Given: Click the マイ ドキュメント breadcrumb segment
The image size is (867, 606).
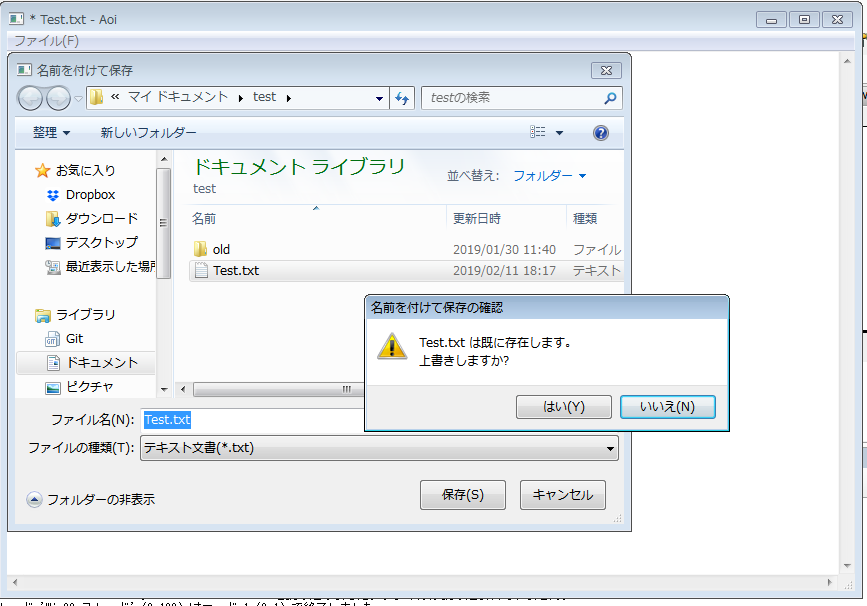Looking at the screenshot, I should [x=178, y=97].
